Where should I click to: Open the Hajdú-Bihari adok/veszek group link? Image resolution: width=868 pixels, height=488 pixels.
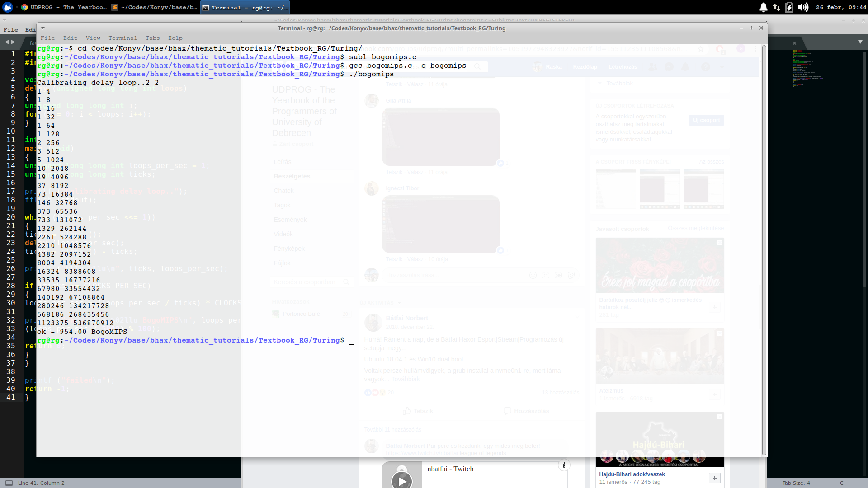pos(632,474)
